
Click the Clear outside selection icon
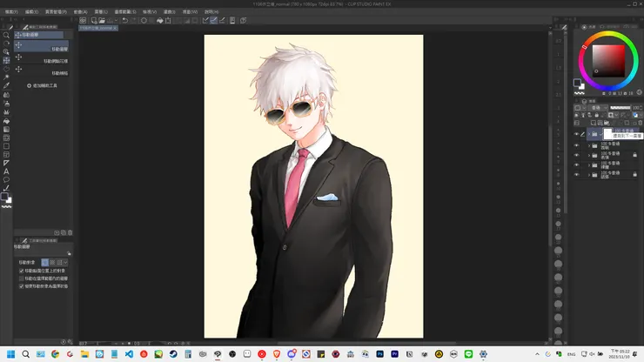click(152, 20)
